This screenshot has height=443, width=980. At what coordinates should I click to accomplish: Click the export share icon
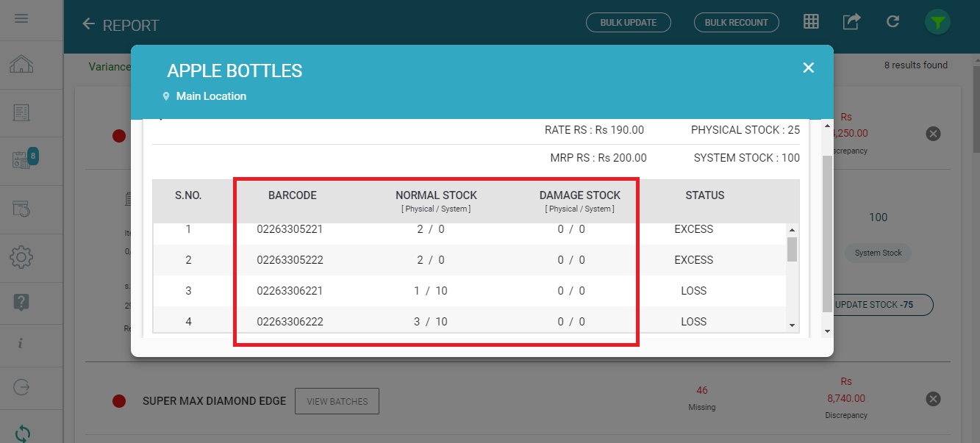[851, 21]
